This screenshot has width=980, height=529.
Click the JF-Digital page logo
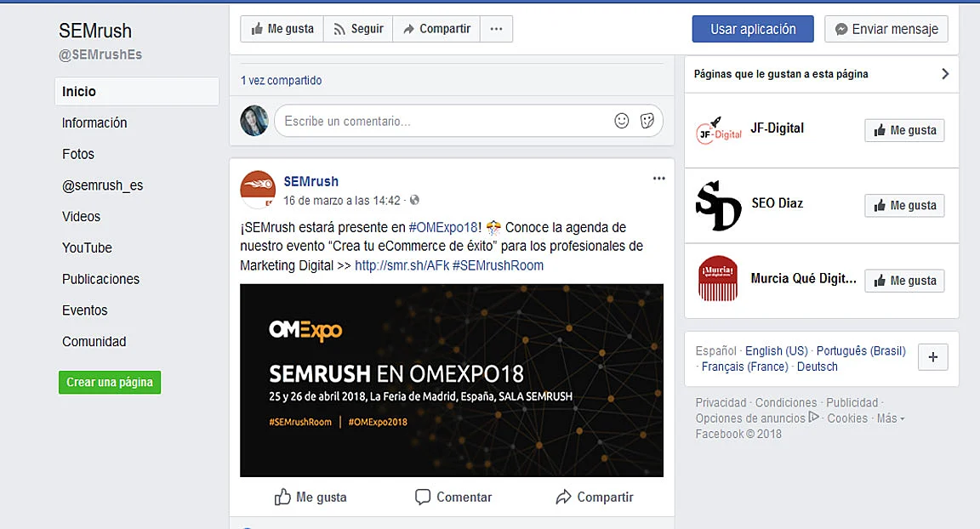718,130
